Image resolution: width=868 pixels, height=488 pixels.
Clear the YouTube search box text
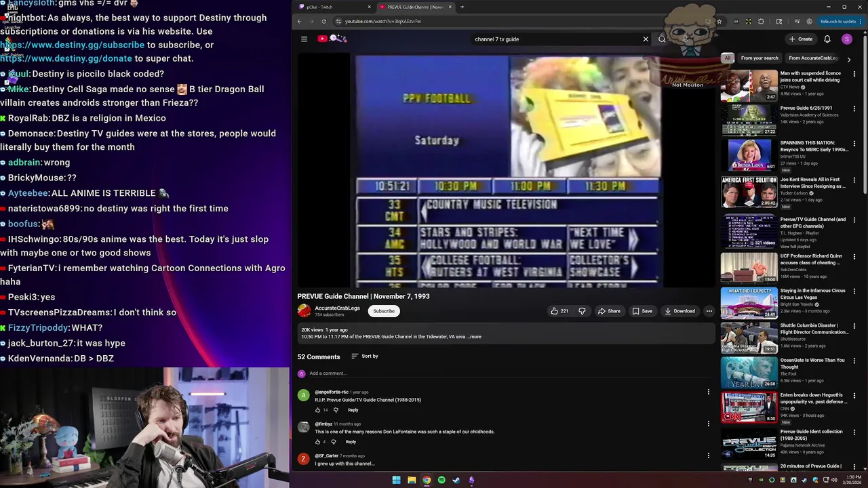click(x=646, y=39)
